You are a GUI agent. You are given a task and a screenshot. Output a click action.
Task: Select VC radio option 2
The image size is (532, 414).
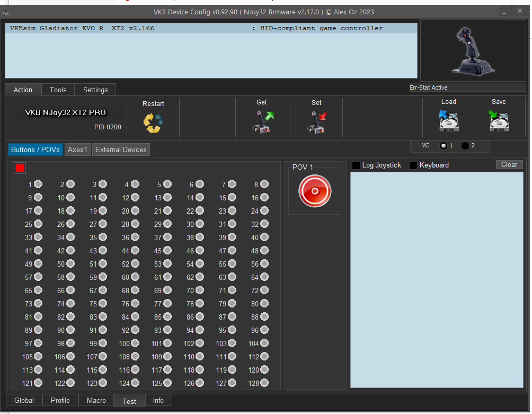click(465, 146)
